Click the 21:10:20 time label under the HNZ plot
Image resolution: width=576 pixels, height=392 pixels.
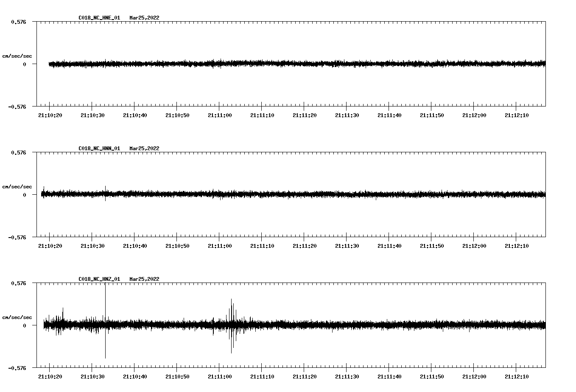50,376
